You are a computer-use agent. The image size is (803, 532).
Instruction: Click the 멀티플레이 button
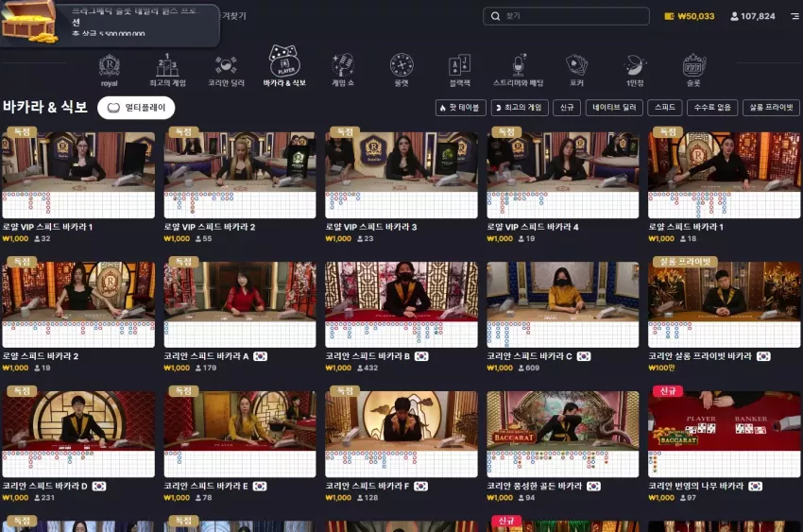136,108
